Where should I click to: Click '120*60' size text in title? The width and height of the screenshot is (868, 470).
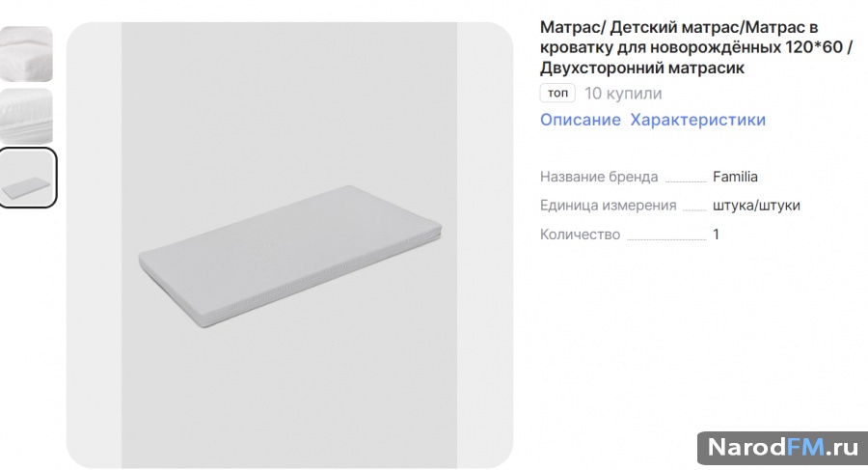click(x=813, y=47)
